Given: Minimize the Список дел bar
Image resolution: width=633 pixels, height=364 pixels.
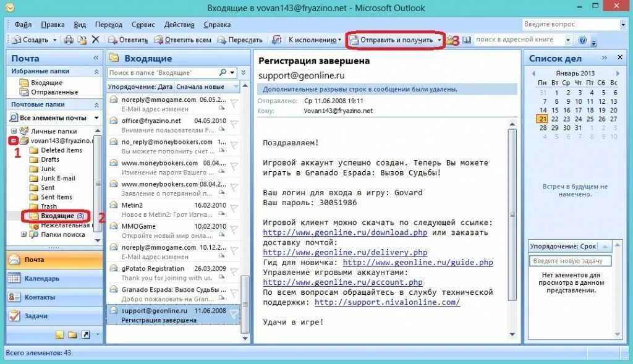Looking at the screenshot, I should point(605,57).
